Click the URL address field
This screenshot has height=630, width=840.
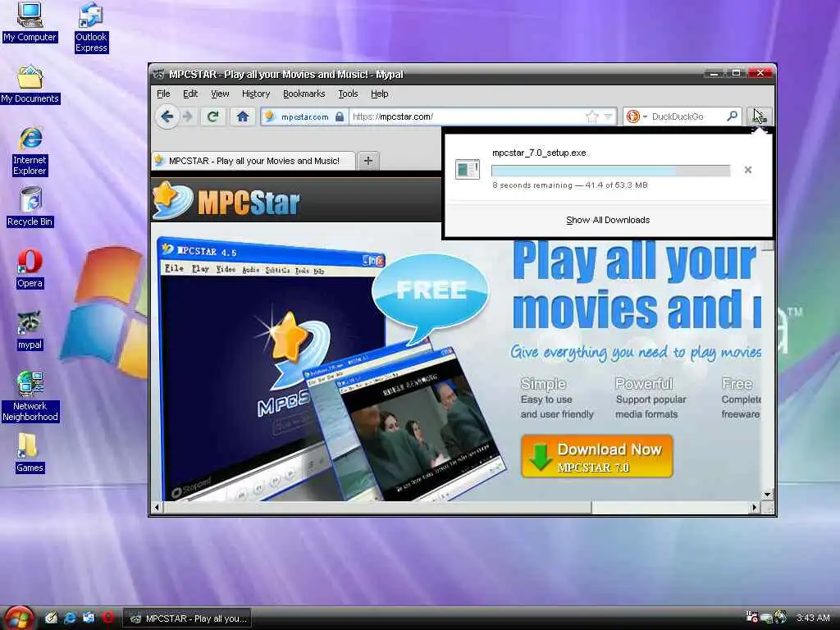coord(466,116)
